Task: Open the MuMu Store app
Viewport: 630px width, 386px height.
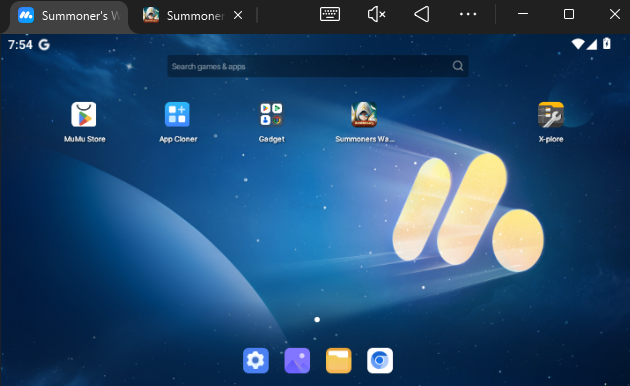Action: click(84, 114)
